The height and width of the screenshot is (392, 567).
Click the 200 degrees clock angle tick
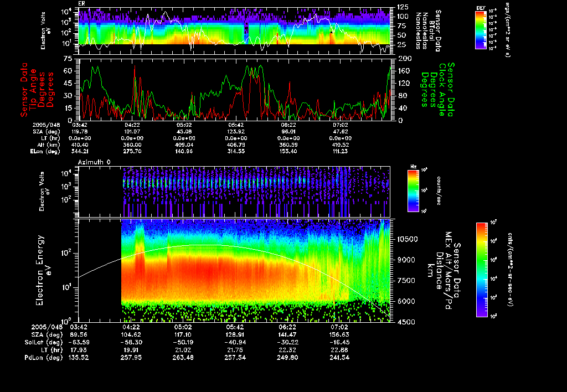tap(405, 59)
